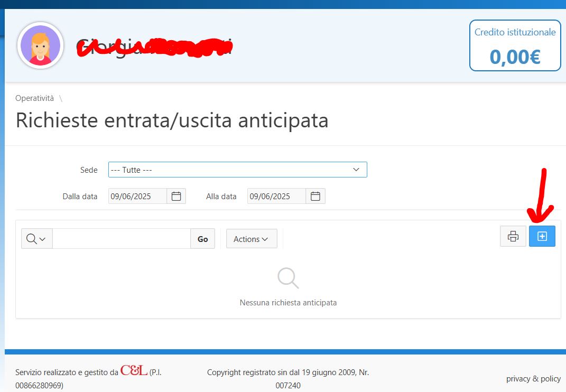The width and height of the screenshot is (566, 392).
Task: Open the Alla data calendar picker
Action: (316, 196)
